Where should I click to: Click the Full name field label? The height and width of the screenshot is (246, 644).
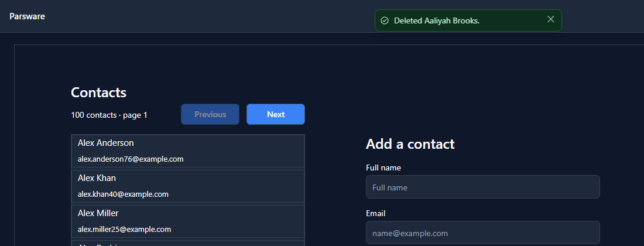[383, 168]
